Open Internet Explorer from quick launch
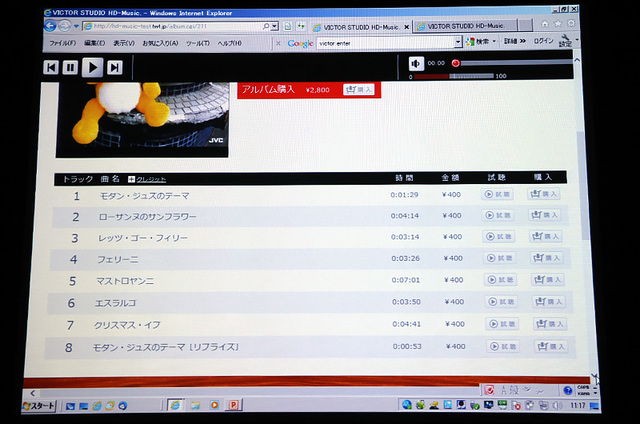 click(x=97, y=406)
